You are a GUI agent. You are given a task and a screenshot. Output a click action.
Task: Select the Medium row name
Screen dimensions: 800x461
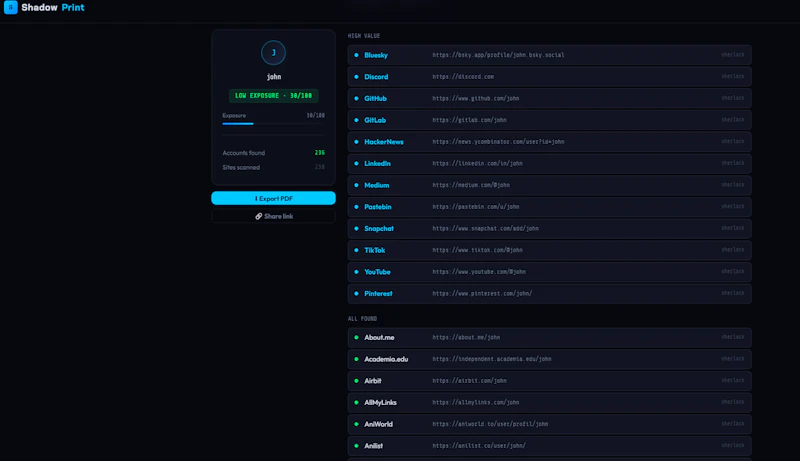point(377,185)
